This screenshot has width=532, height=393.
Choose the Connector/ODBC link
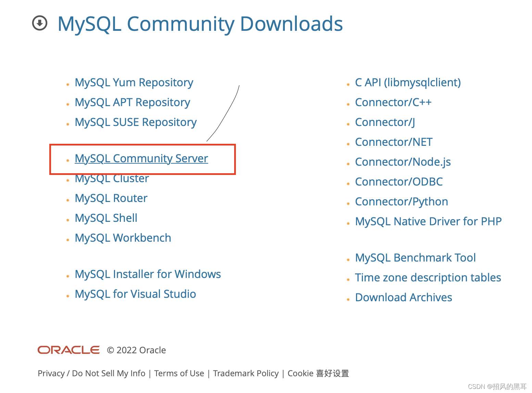399,182
